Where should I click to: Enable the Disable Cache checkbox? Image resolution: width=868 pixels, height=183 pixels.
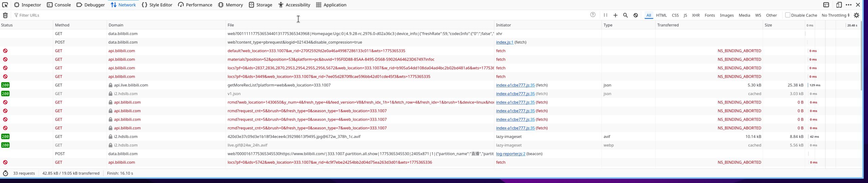point(788,15)
